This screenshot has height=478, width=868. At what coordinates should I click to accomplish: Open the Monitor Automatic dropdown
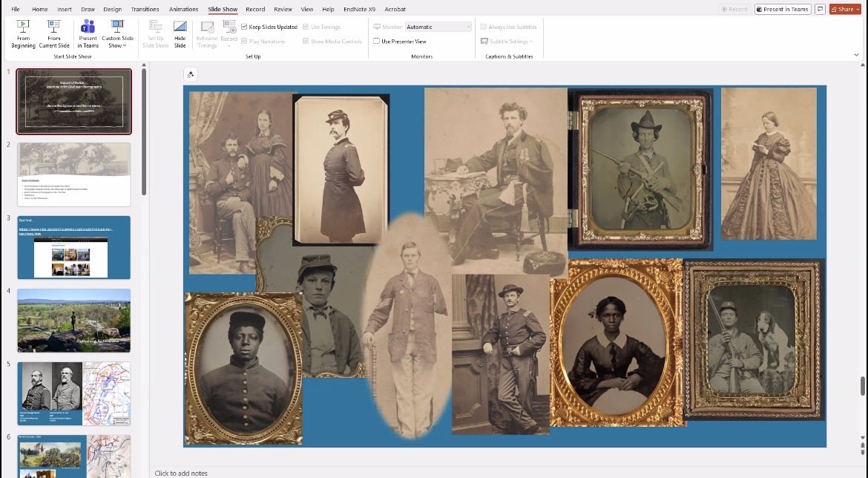(438, 27)
